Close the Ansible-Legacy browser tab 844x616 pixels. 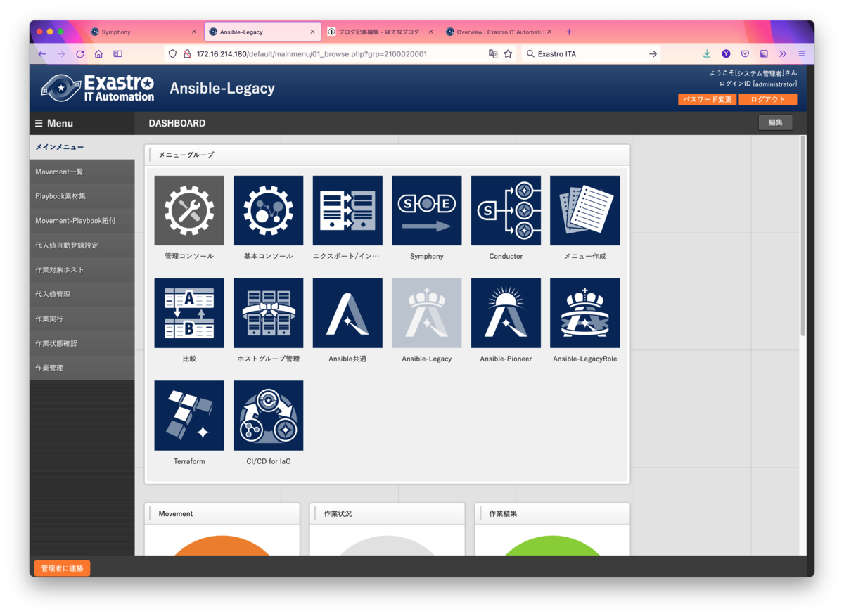tap(312, 32)
